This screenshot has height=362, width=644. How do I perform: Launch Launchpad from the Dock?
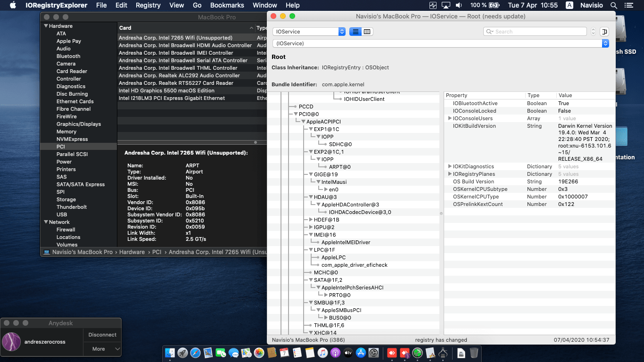(x=182, y=353)
